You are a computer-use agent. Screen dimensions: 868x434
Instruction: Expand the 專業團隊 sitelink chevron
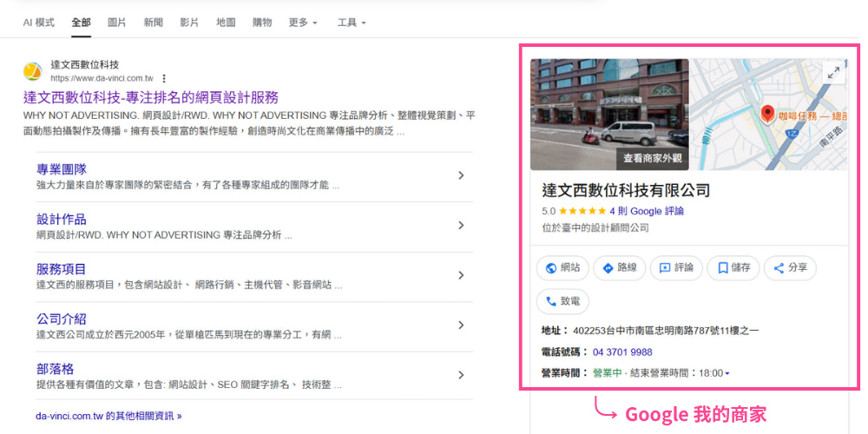coord(461,175)
